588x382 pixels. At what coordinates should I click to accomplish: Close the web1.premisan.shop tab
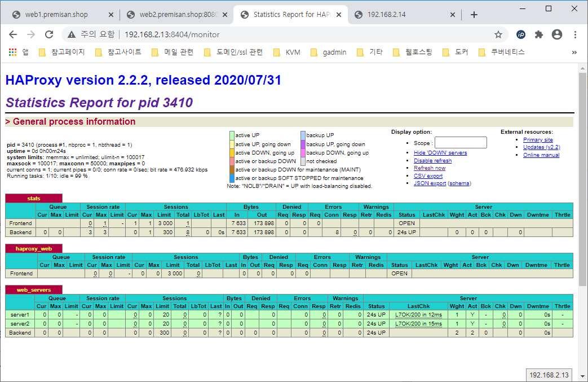coord(110,15)
